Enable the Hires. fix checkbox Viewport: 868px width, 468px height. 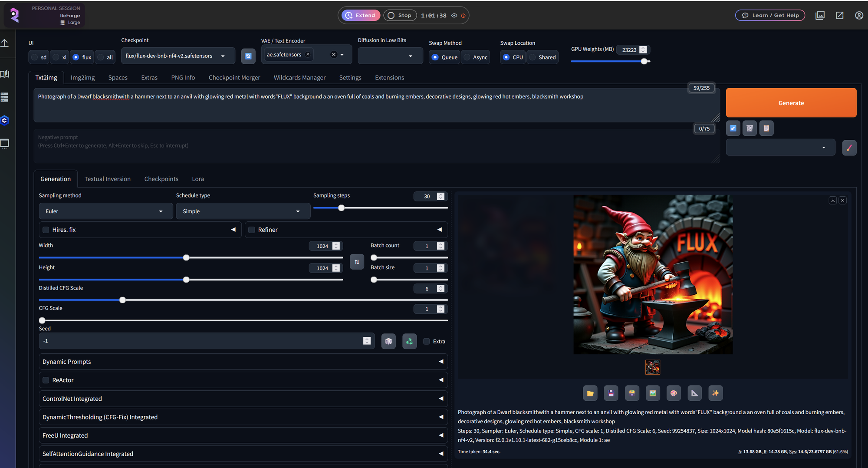pos(46,230)
